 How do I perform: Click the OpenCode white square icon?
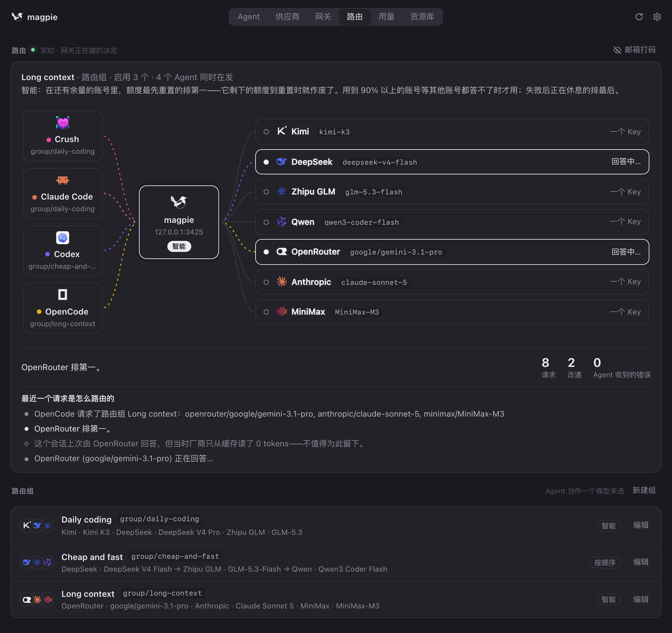point(63,295)
